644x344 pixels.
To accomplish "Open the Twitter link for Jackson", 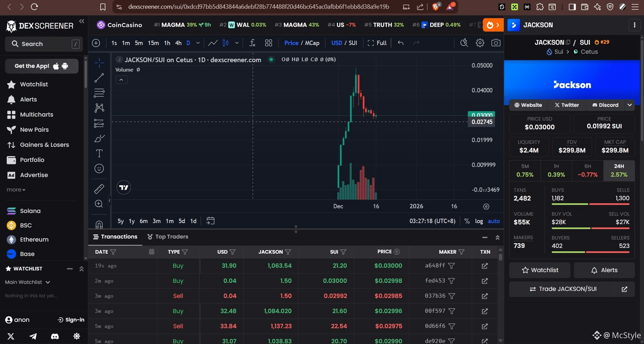I will coord(567,105).
